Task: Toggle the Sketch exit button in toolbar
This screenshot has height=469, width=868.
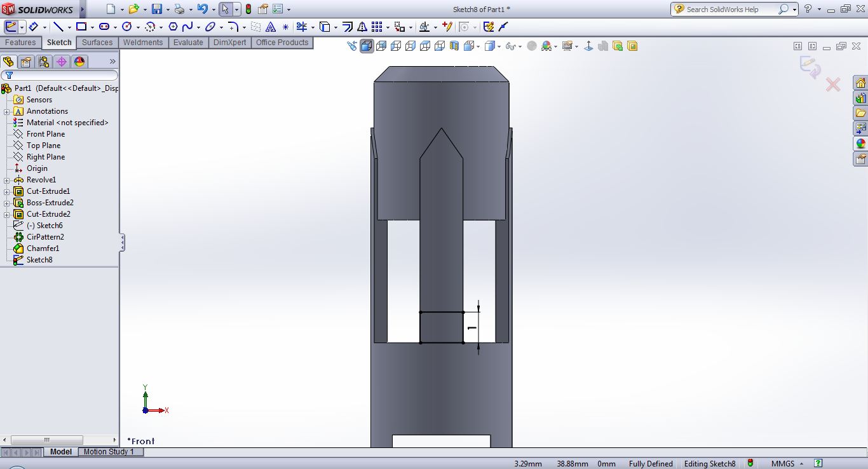Action: pos(11,27)
